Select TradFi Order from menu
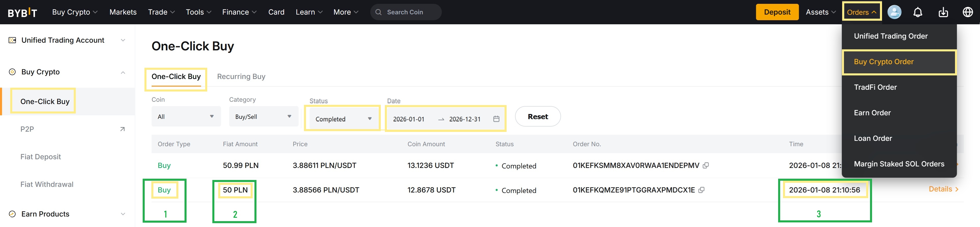The height and width of the screenshot is (227, 980). tap(899, 87)
